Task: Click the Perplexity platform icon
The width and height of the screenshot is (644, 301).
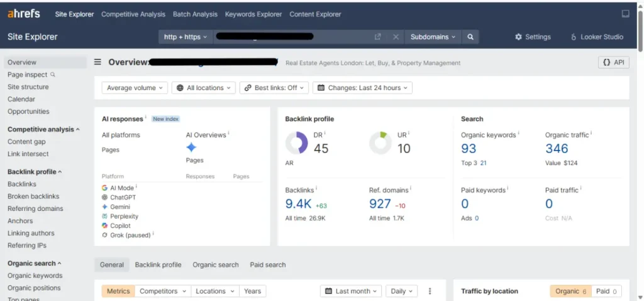Action: [105, 216]
